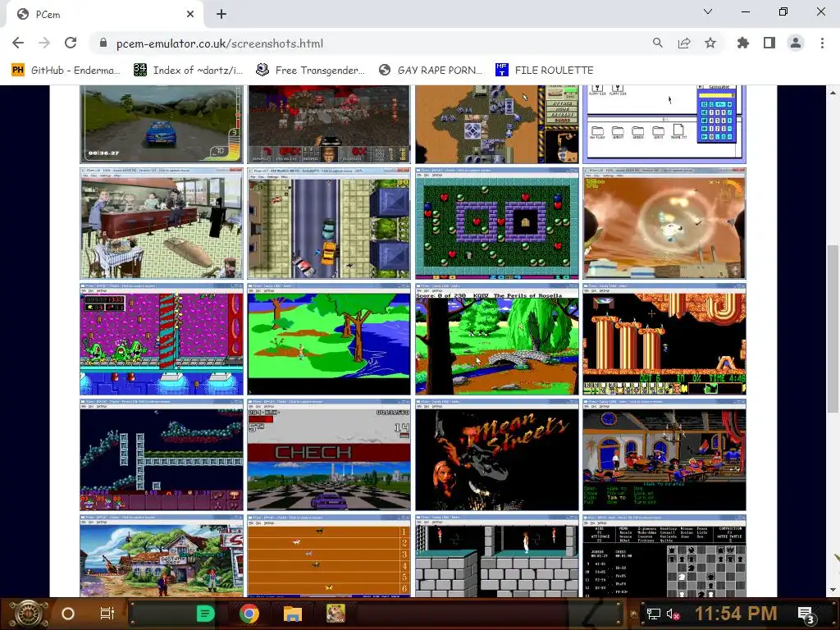Open Cortana circle on taskbar
The height and width of the screenshot is (630, 840).
tap(67, 614)
